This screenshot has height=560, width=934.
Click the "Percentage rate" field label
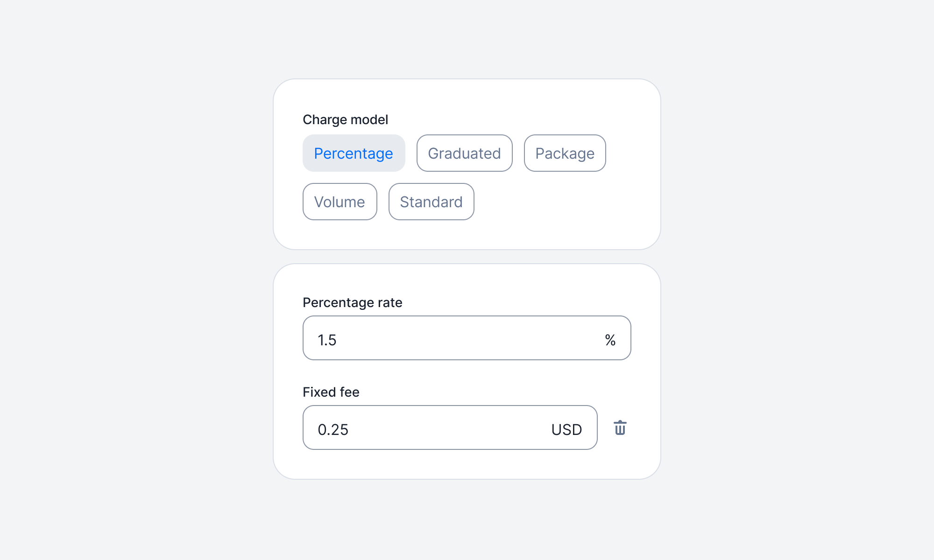click(352, 302)
